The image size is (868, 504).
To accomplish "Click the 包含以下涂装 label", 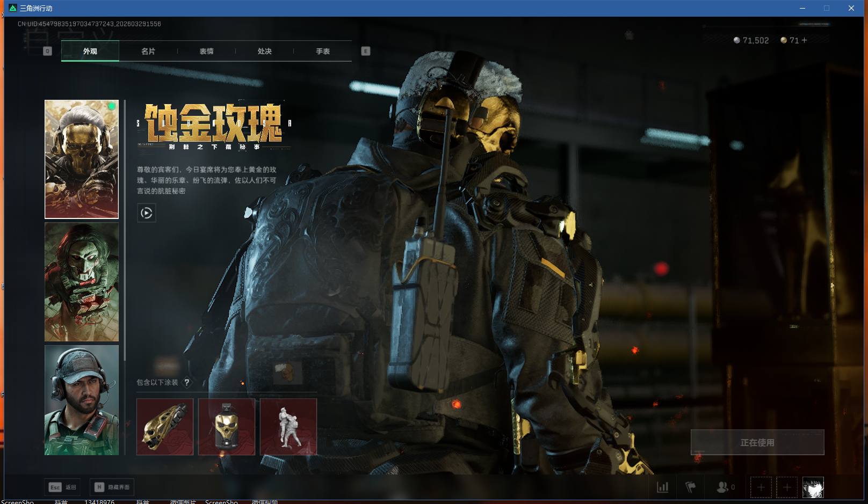I will (157, 383).
